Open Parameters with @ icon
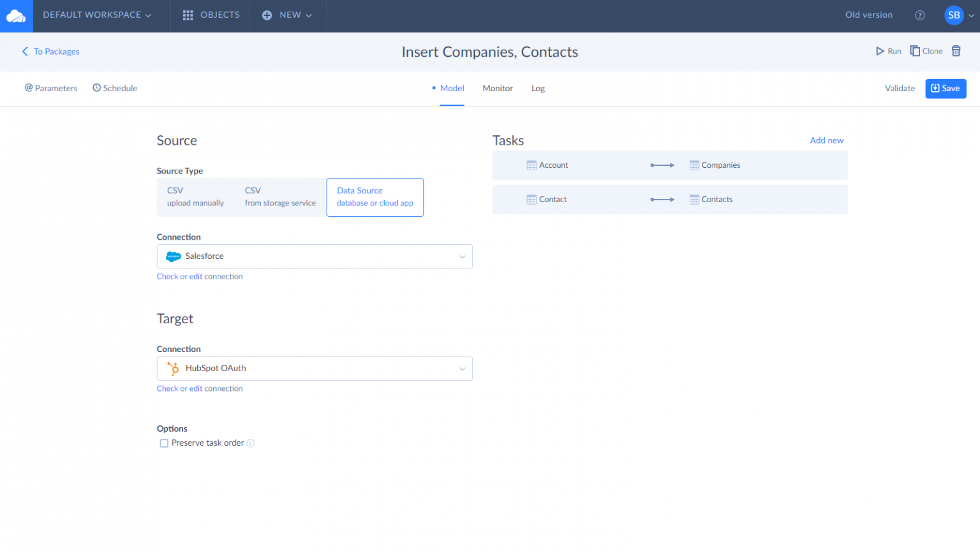 pos(51,88)
